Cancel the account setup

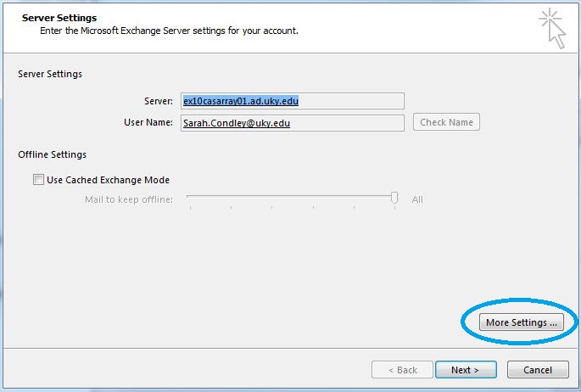538,369
